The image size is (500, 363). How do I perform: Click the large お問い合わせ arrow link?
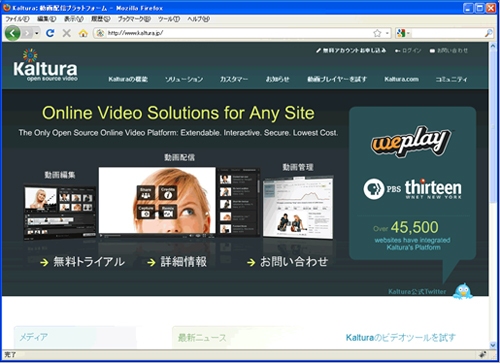coord(288,262)
